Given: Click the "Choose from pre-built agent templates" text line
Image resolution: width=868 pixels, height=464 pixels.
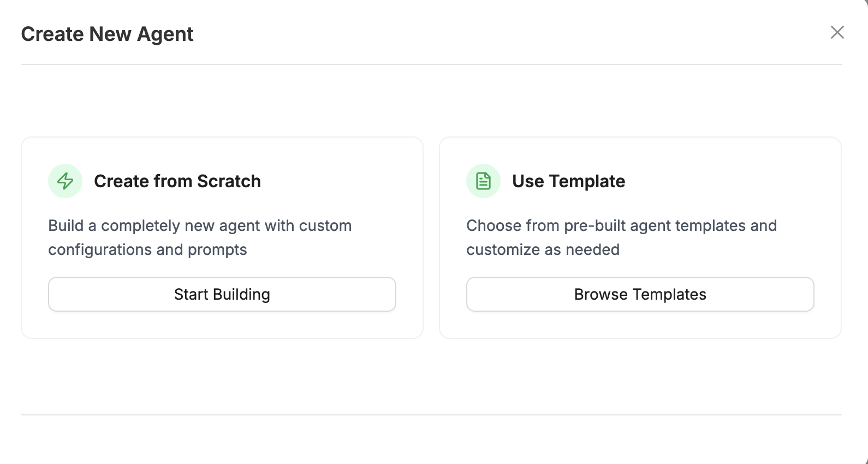Looking at the screenshot, I should point(621,225).
